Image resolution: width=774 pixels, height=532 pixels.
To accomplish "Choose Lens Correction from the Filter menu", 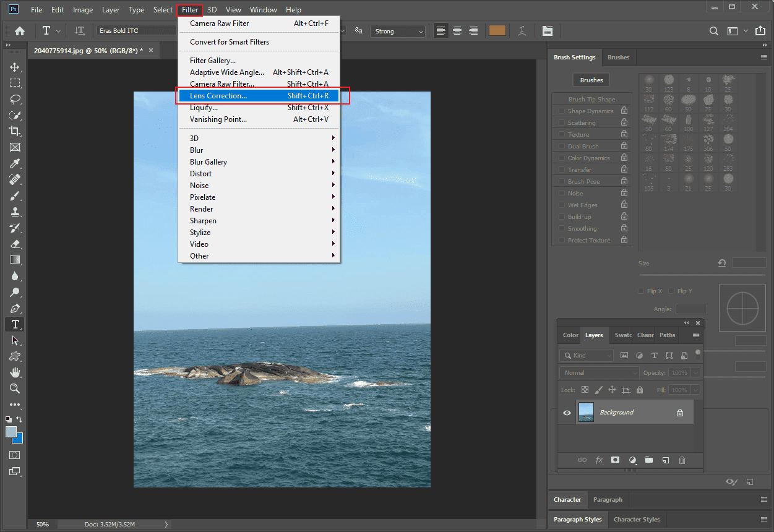I will point(218,95).
